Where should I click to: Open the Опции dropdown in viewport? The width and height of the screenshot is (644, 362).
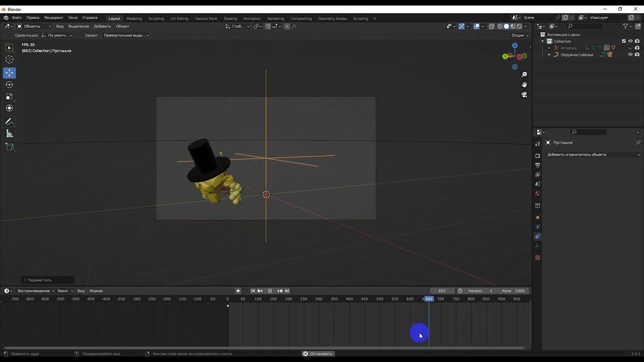pos(520,35)
